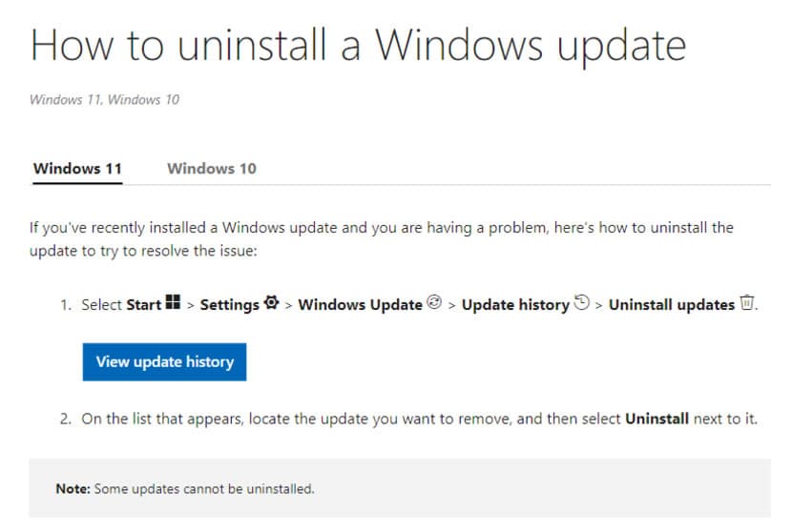Click the intro paragraph about recent updates
The height and width of the screenshot is (532, 792).
tap(382, 238)
